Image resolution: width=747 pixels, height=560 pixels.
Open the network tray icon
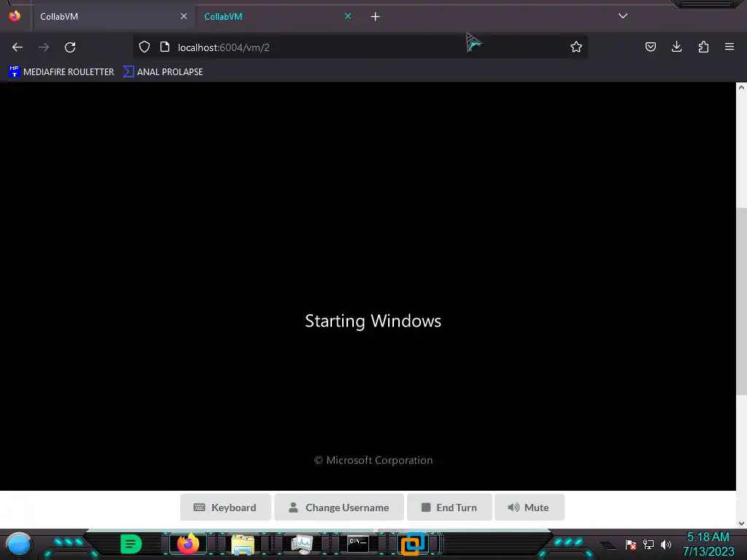point(649,544)
